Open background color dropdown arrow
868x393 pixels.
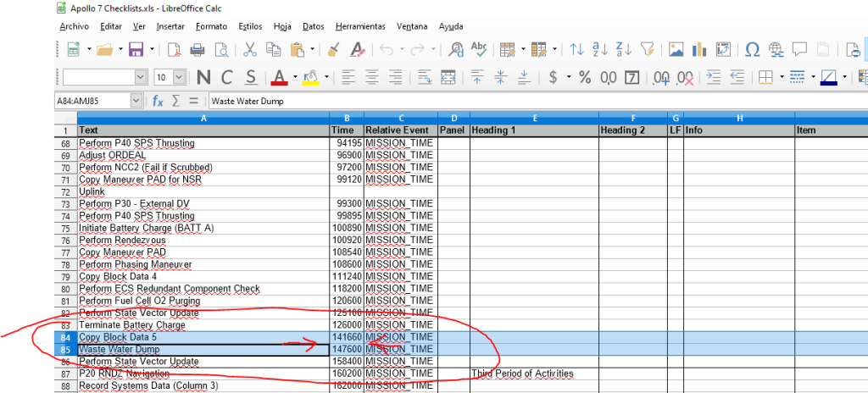326,77
